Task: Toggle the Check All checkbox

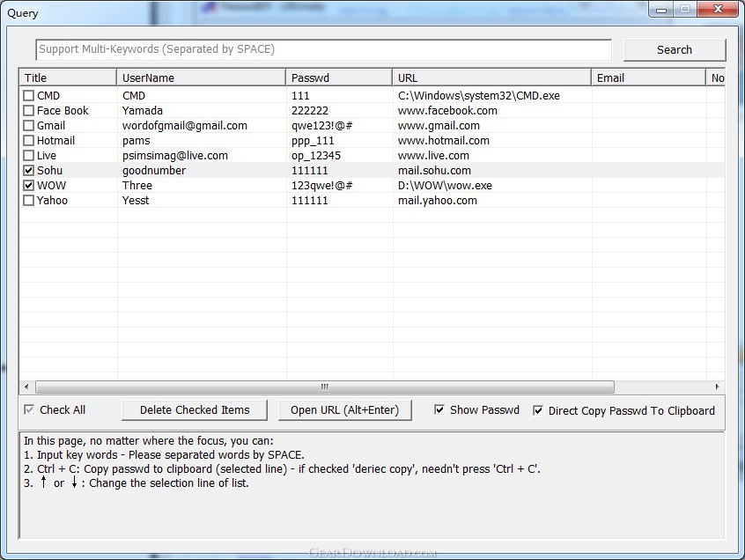Action: pyautogui.click(x=29, y=409)
